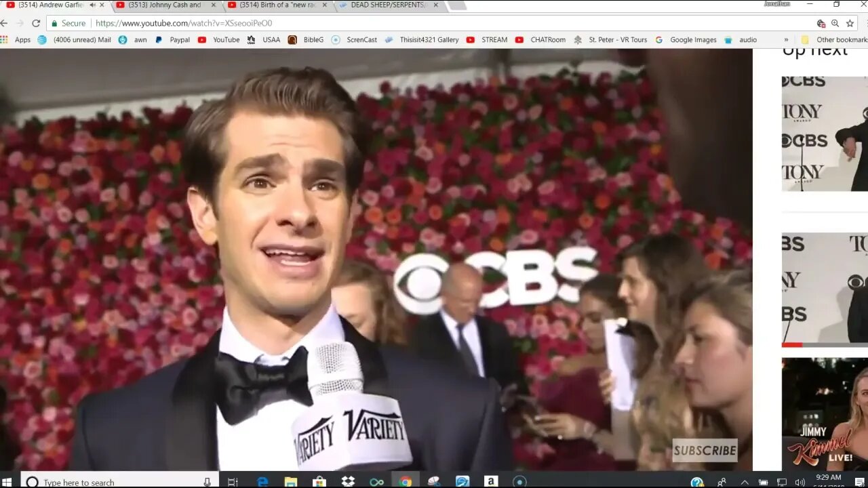Open the Jimmy Kimmel Live suggested video
This screenshot has height=488, width=868.
tap(825, 414)
